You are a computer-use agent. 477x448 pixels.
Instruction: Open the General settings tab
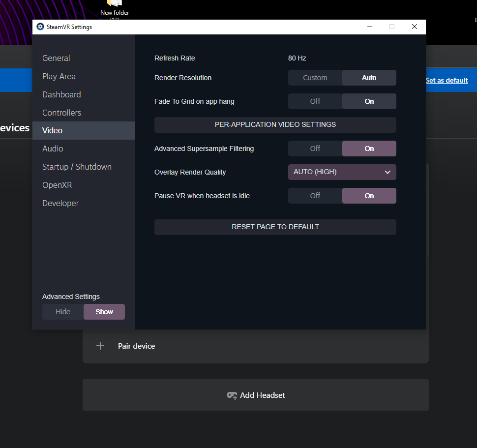(56, 58)
